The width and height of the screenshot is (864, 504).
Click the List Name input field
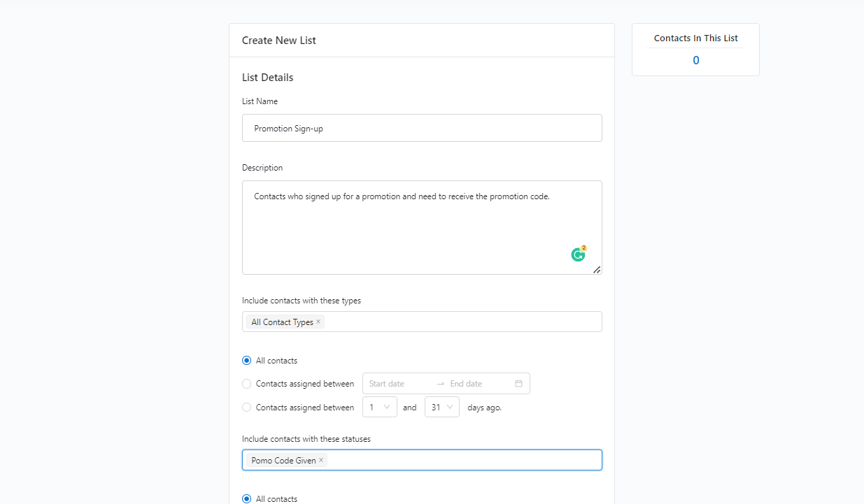422,128
